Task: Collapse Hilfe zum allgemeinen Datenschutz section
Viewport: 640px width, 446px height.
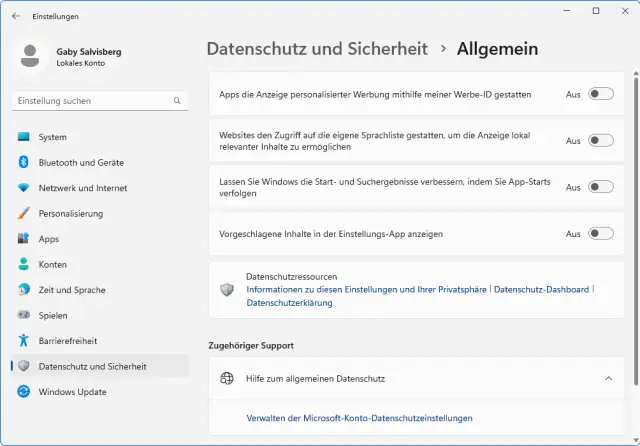Action: tap(608, 379)
